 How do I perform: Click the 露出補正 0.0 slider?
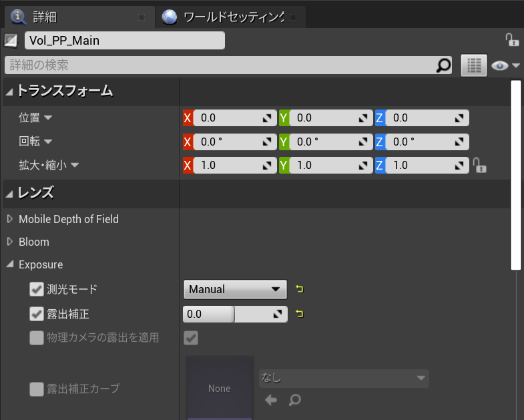coord(235,314)
